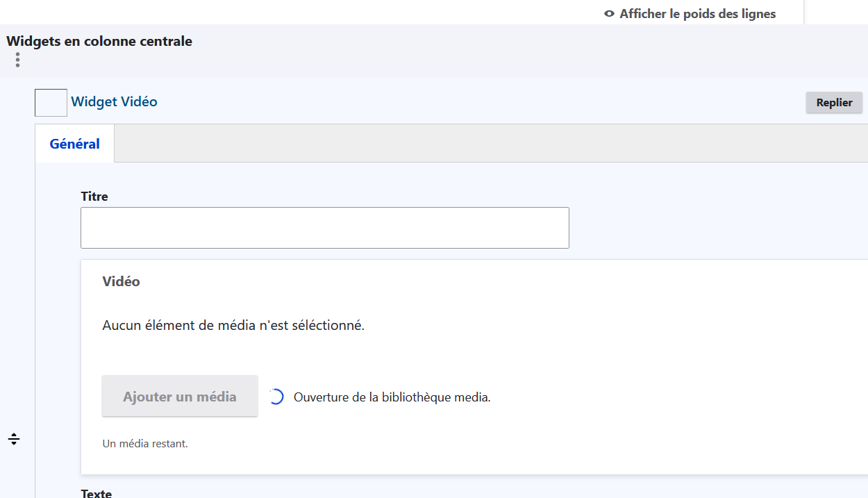The width and height of the screenshot is (868, 498).
Task: Click the Vidéo section heading
Action: [121, 281]
